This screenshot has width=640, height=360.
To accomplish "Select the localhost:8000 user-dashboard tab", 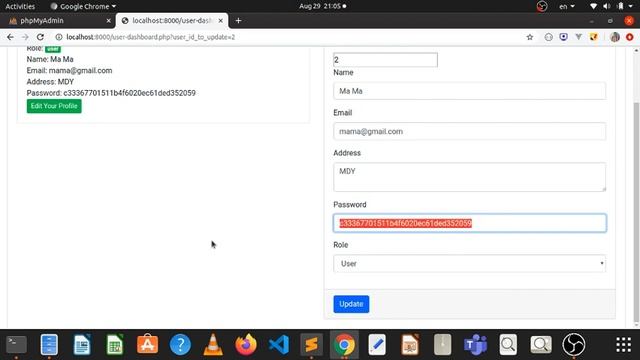I will [x=172, y=20].
